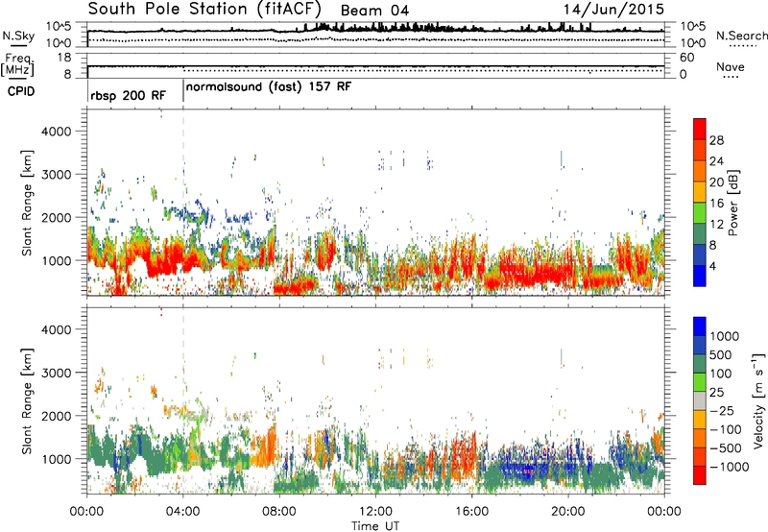The image size is (768, 532).
Task: Click the "N.Sky" legend label
Action: [18, 36]
